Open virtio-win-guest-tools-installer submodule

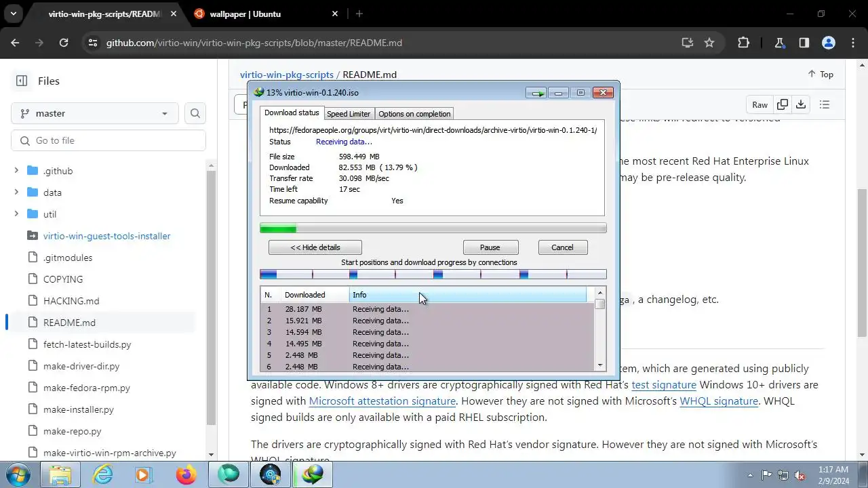(106, 236)
